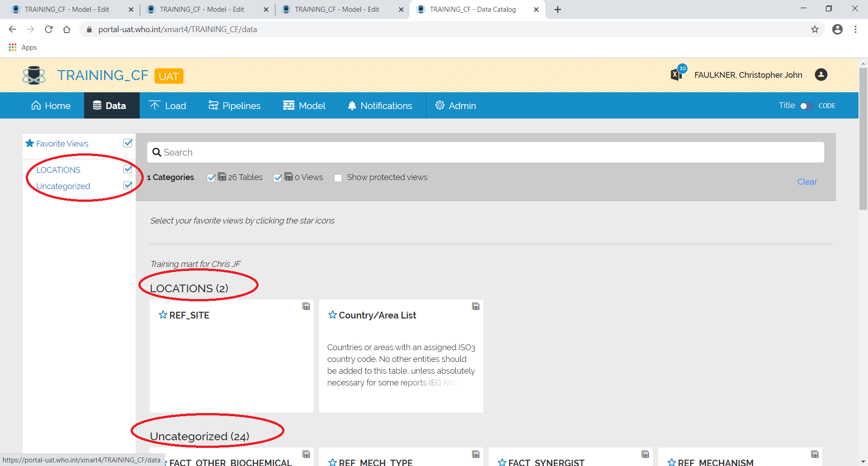Clear the search filters
This screenshot has height=466, width=868.
[x=807, y=182]
